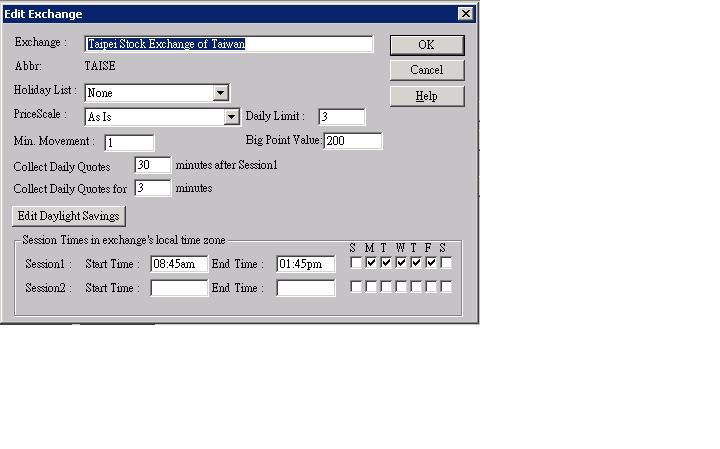720x449 pixels.
Task: Enable Session2 Monday checkbox
Action: click(x=371, y=286)
